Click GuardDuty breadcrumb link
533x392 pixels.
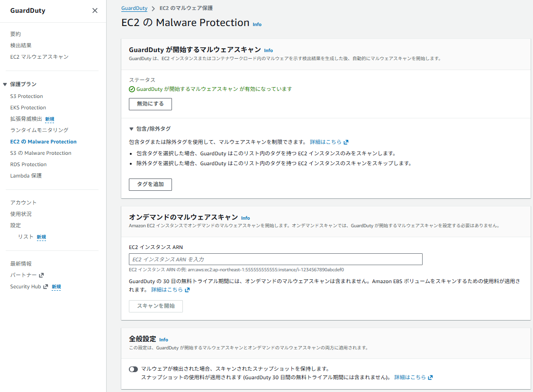(x=134, y=8)
